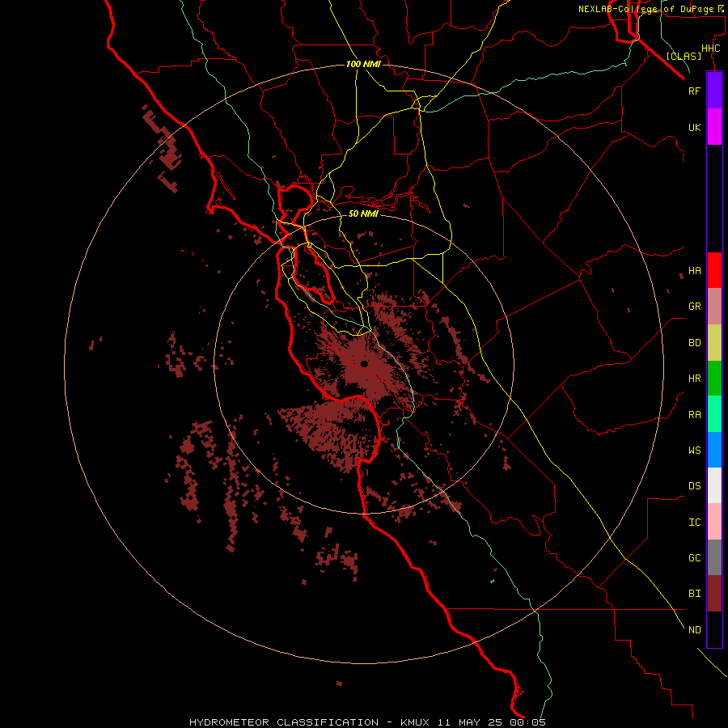Click the RF legend label
Screen dimensions: 728x728
pyautogui.click(x=694, y=91)
